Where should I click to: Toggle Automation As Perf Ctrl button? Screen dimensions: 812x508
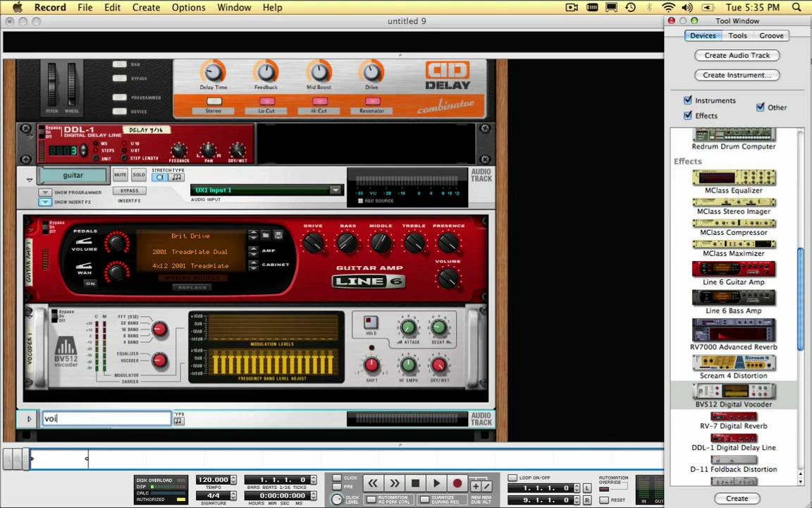click(371, 500)
